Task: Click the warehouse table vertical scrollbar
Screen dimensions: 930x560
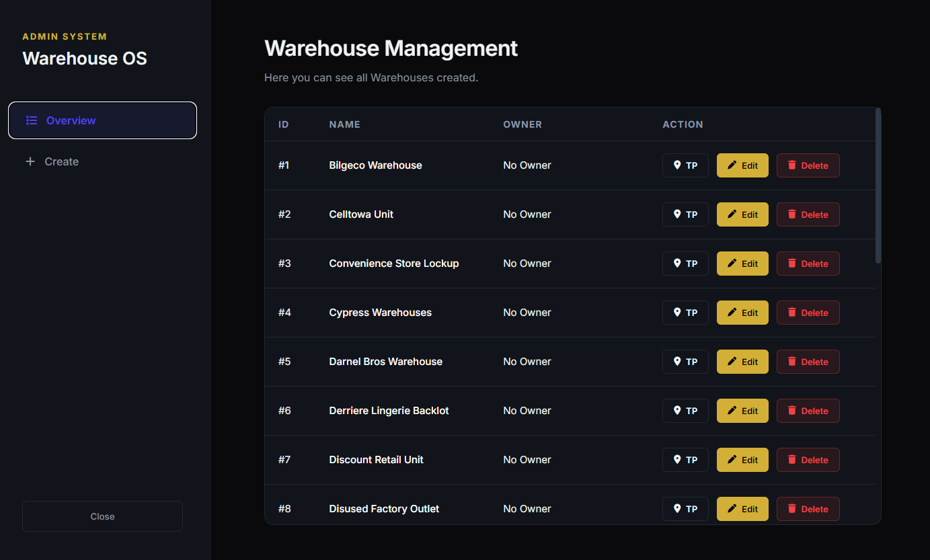Action: (x=878, y=186)
